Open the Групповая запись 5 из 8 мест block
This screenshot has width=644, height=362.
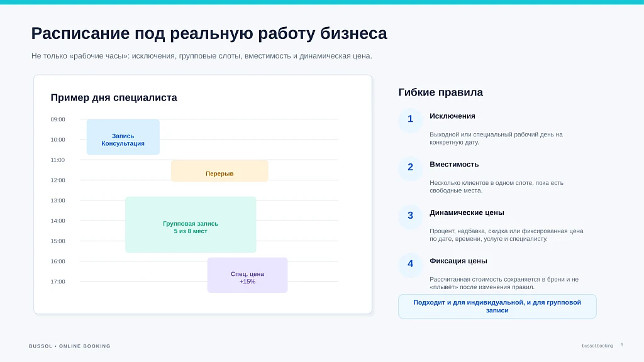(191, 224)
